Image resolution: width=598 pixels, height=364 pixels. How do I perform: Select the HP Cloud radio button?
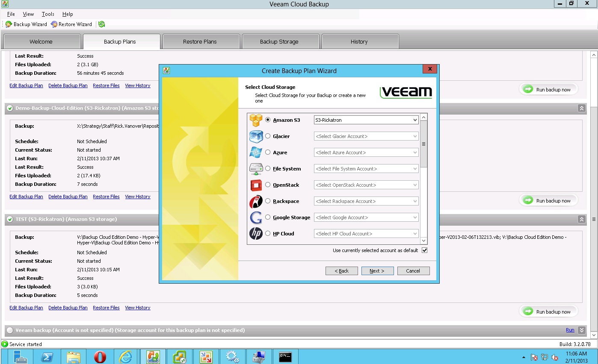coord(268,234)
